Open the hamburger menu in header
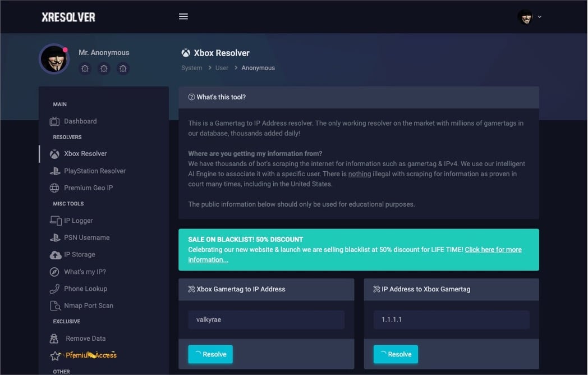 pos(183,16)
